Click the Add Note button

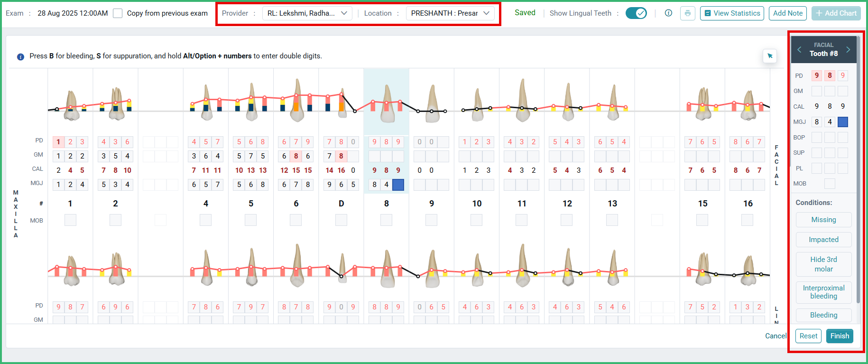[x=788, y=13]
